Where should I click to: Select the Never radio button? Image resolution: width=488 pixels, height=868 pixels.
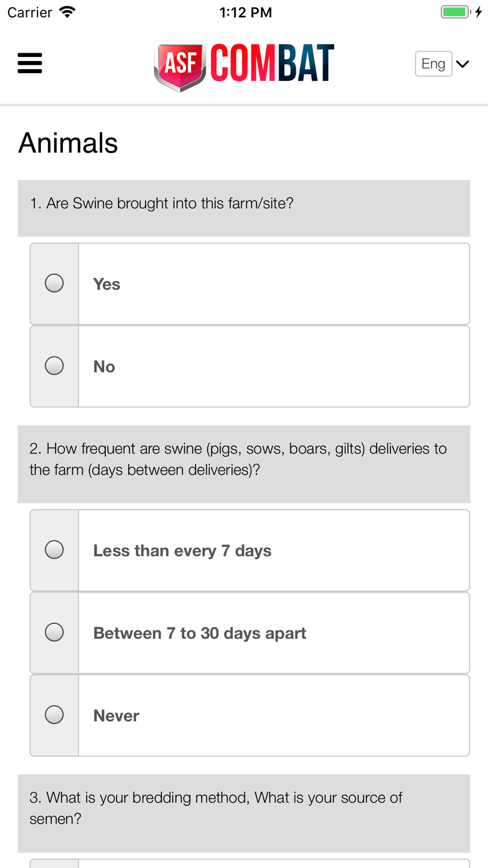pyautogui.click(x=54, y=715)
